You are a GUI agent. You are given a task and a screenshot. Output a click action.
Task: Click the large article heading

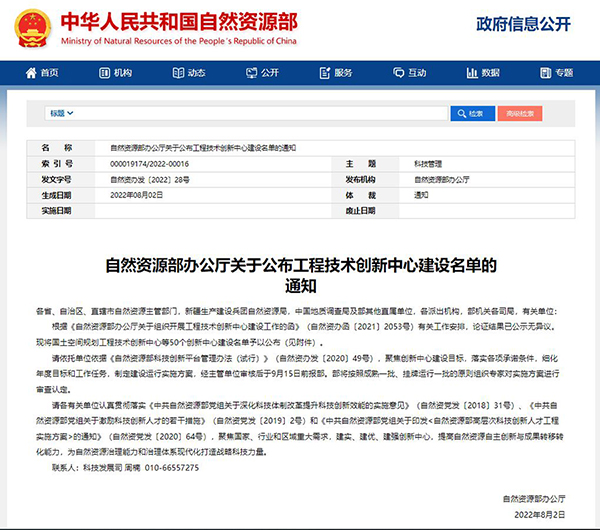(x=301, y=276)
